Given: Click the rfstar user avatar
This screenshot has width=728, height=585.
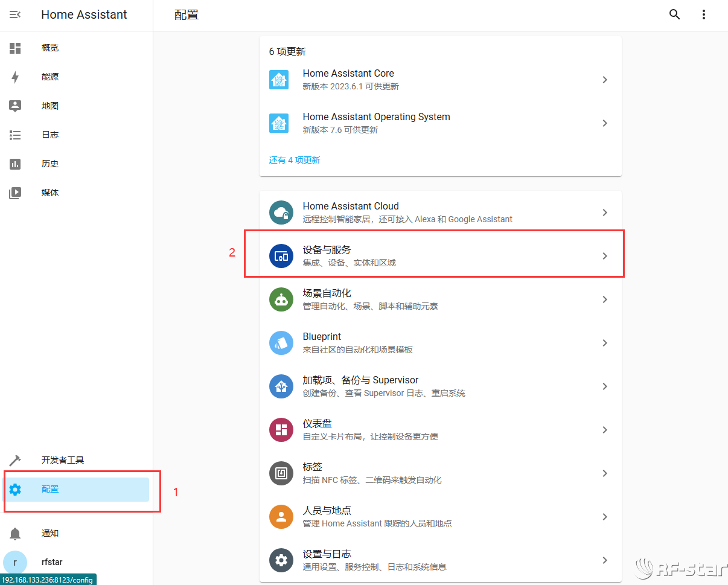Looking at the screenshot, I should [15, 563].
